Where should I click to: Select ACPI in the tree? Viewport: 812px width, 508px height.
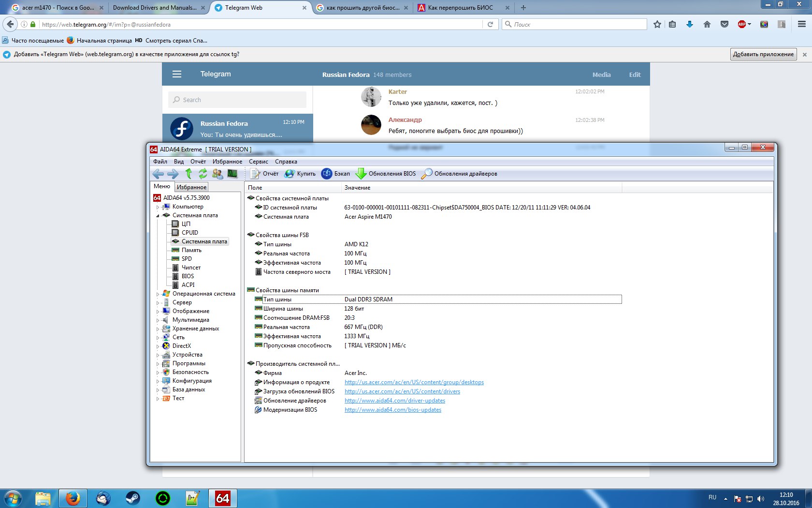click(188, 285)
